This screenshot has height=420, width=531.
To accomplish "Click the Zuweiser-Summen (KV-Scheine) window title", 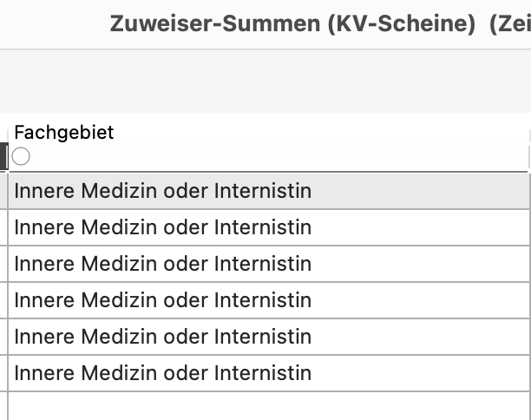I will point(292,23).
